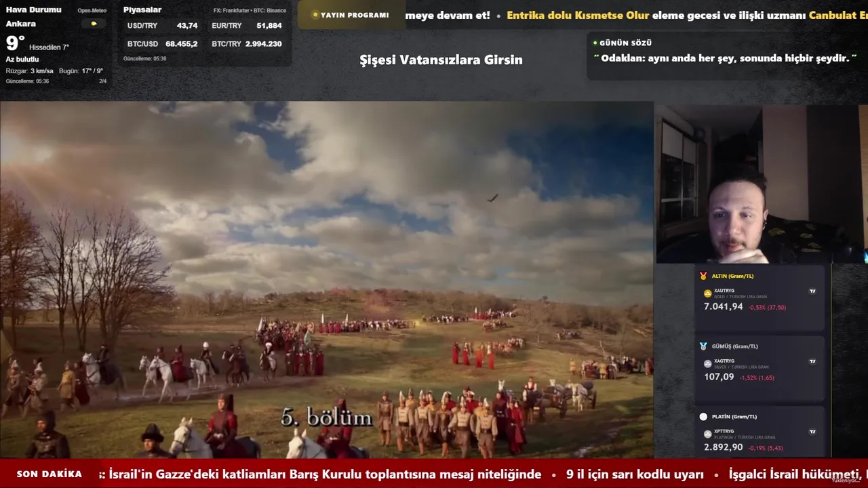
Task: Click the 'İşgalci İsrail hükümeti' headline
Action: 798,474
